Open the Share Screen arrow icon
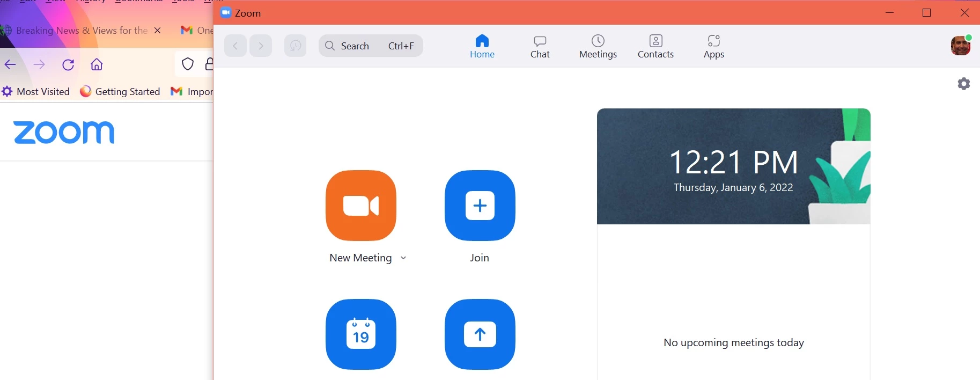 click(x=480, y=334)
